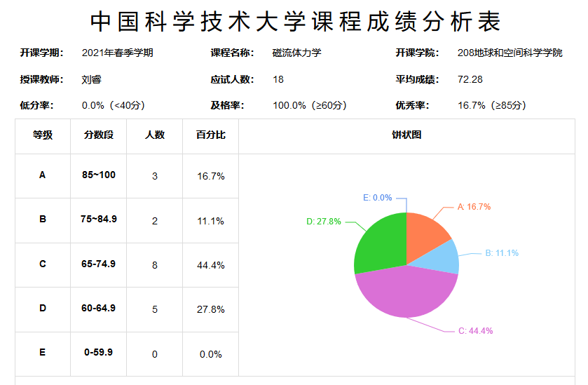This screenshot has width=588, height=385.
Task: Click the 等级 column header
Action: pos(43,135)
